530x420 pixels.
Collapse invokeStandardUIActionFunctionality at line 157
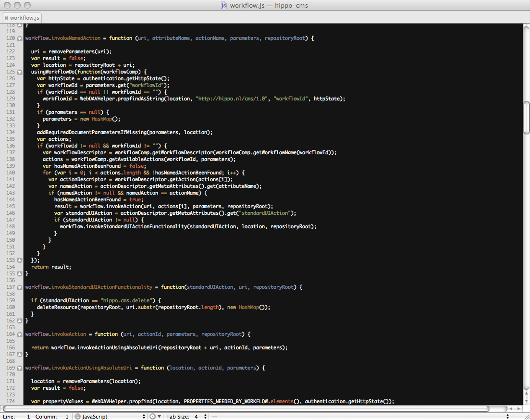point(20,287)
